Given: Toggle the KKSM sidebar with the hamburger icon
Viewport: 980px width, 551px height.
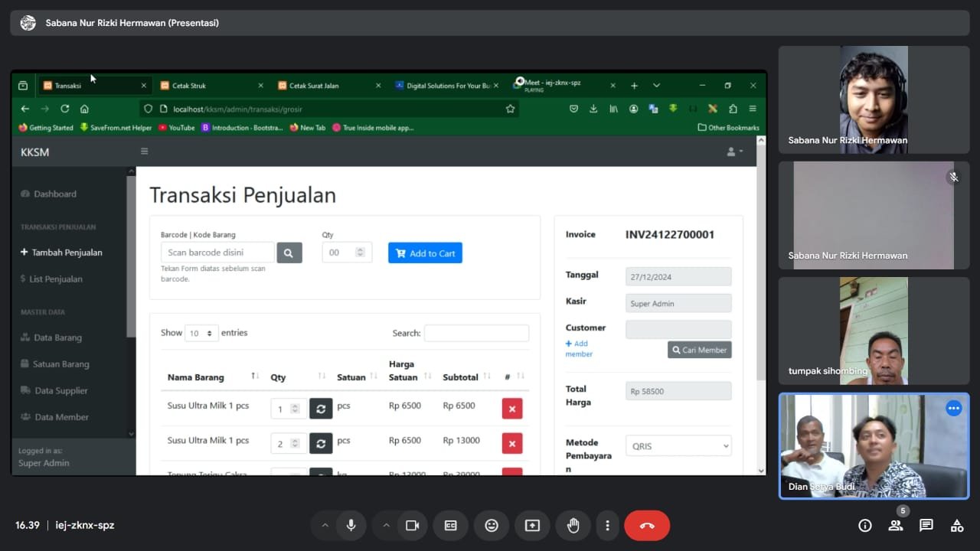Looking at the screenshot, I should 144,152.
